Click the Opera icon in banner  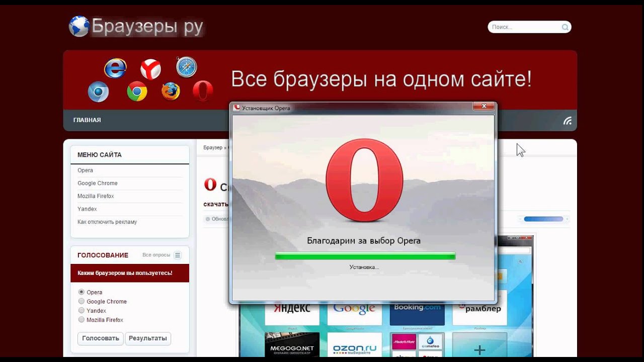(203, 91)
